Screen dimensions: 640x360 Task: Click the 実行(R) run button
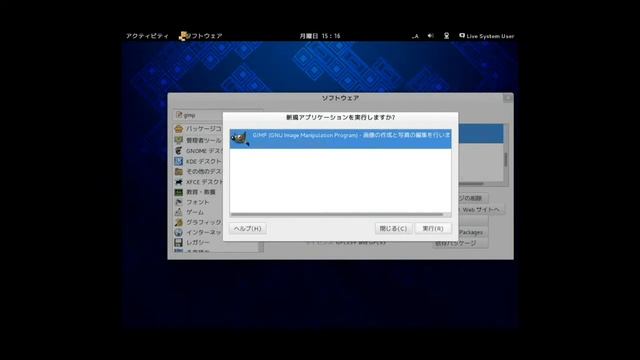pos(433,229)
